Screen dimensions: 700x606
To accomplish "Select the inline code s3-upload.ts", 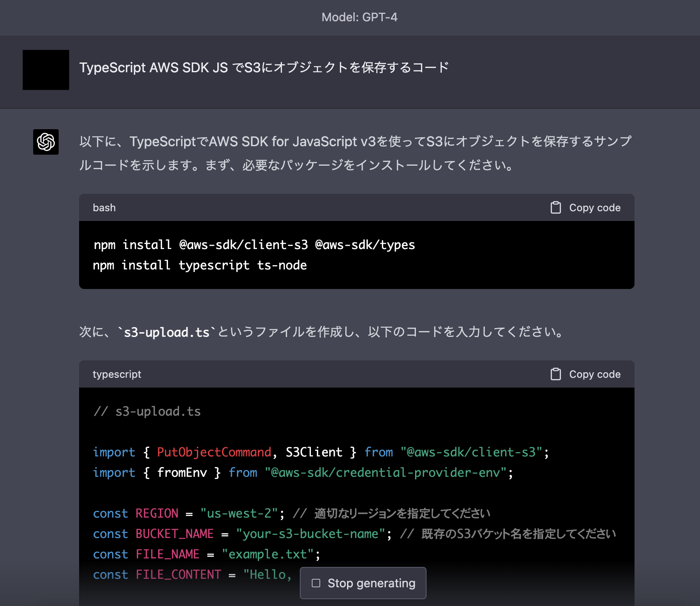I will coord(166,333).
